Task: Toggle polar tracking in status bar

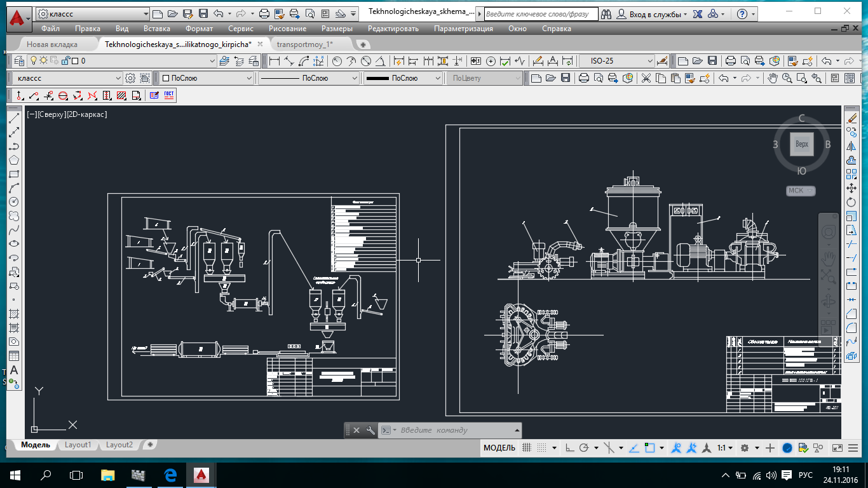Action: [x=584, y=448]
